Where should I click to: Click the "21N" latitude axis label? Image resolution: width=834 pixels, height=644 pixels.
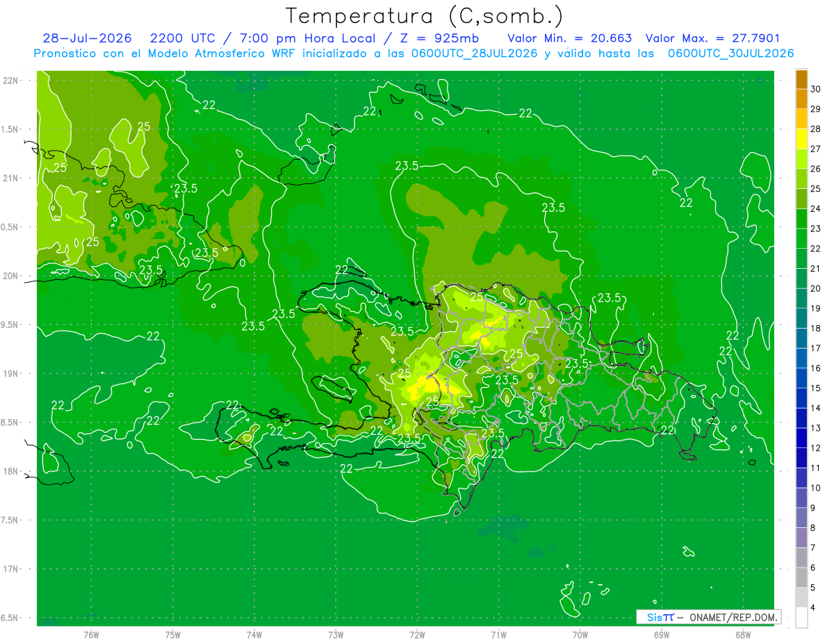(10, 179)
